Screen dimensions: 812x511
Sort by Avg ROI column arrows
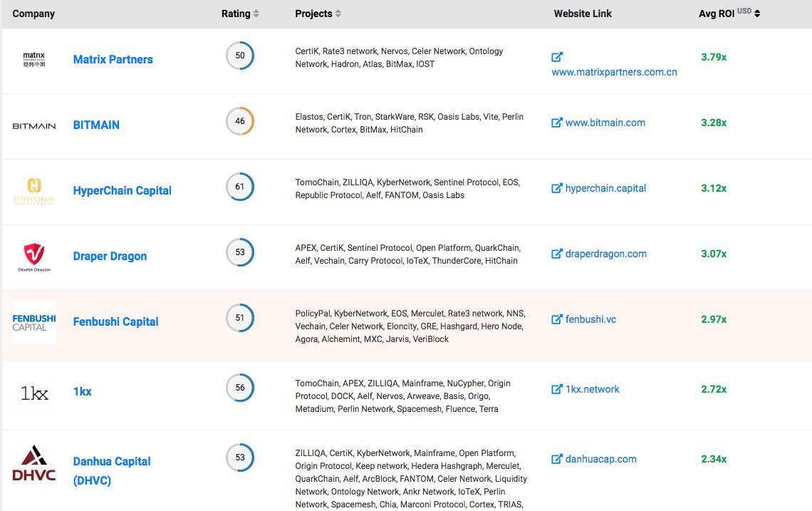pos(757,14)
